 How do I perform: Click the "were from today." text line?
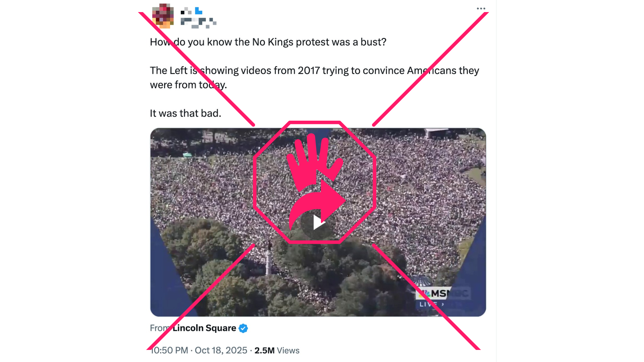click(x=189, y=85)
